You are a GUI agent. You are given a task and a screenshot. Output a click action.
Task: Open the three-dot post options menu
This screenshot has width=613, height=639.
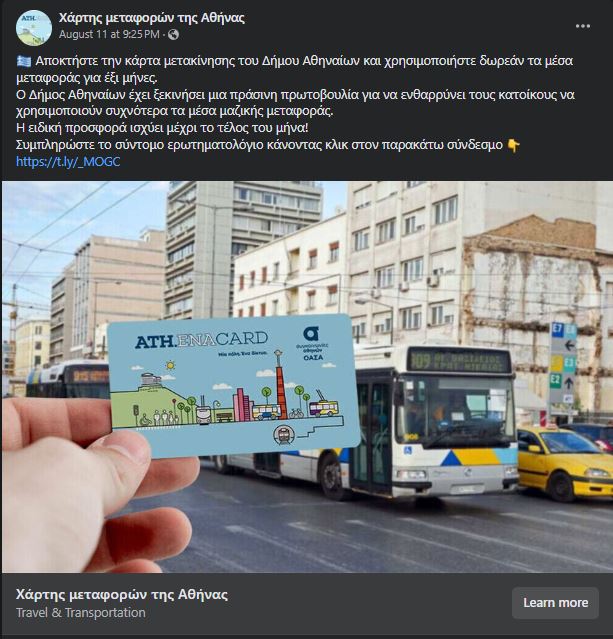[582, 26]
